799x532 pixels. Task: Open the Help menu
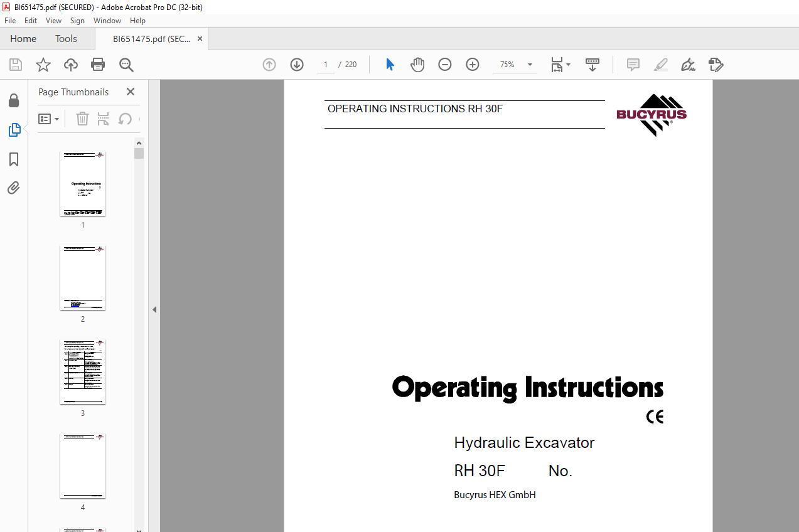click(x=137, y=21)
